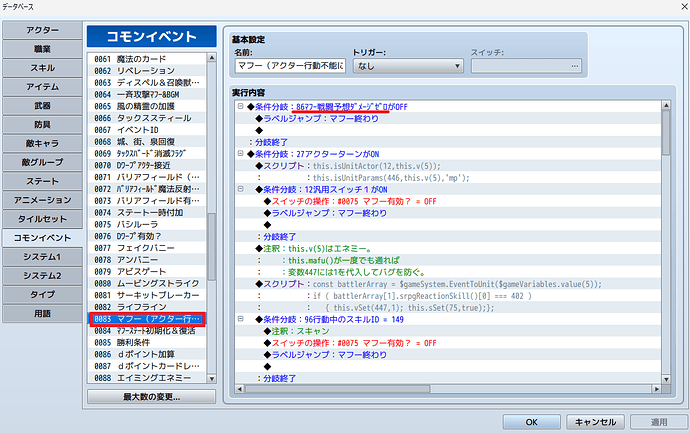Switch to the 用語 tab
Image resolution: width=690 pixels, height=433 pixels.
[x=42, y=314]
